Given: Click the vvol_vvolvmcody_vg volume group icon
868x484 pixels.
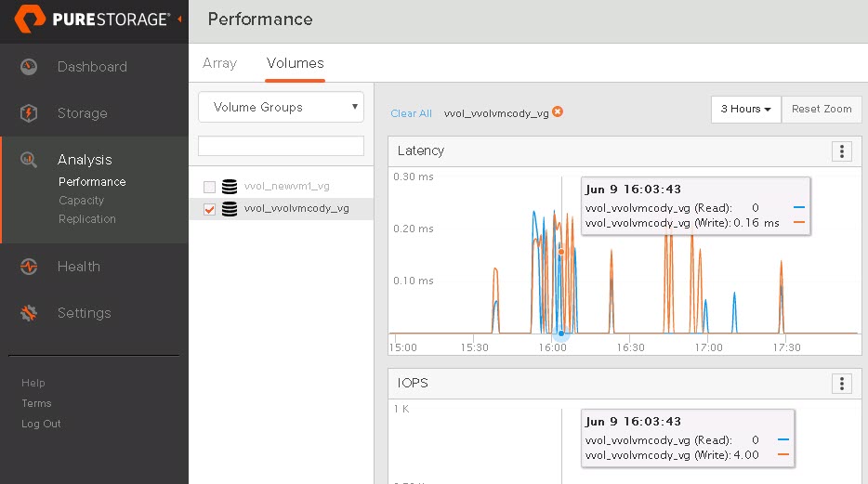Looking at the screenshot, I should pos(230,208).
